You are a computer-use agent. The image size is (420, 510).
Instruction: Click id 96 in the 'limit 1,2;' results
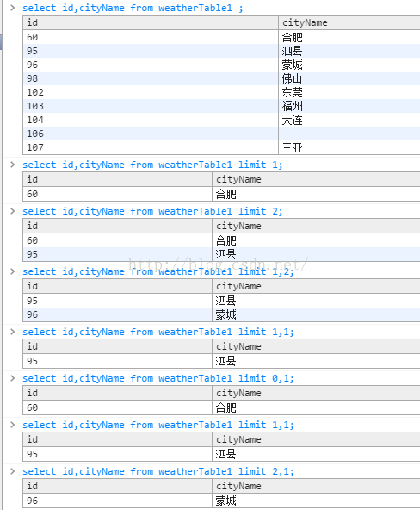click(118, 314)
